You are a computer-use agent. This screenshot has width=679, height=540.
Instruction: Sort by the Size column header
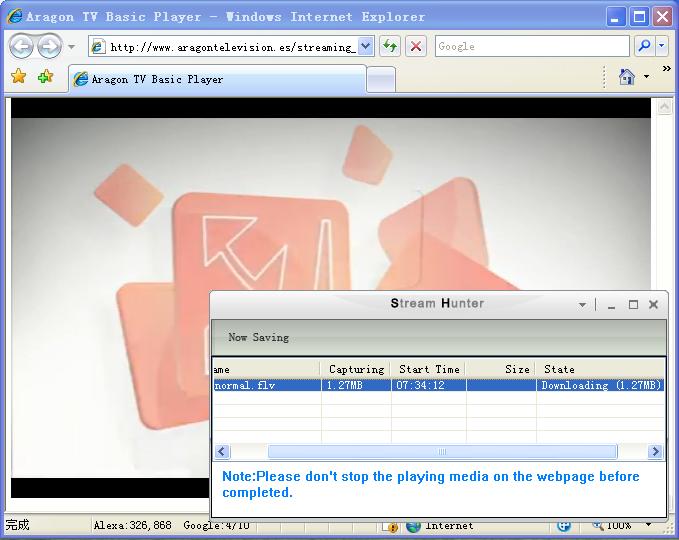click(501, 369)
